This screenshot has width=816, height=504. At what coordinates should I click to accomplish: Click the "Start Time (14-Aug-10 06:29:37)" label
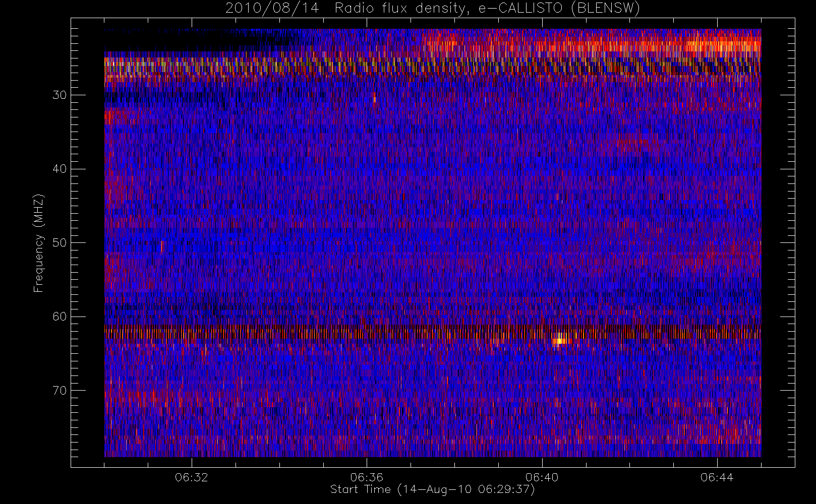pos(432,489)
